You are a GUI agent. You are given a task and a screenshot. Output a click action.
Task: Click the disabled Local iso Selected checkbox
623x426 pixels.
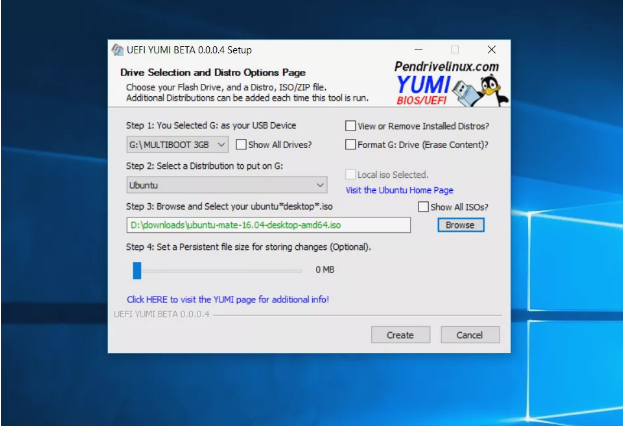click(x=350, y=174)
